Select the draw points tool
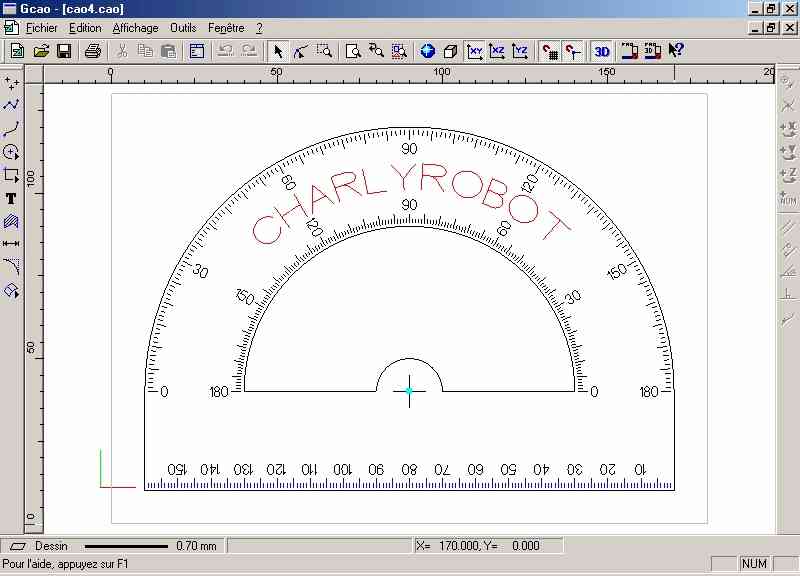Viewport: 800px width, 576px height. pos(11,82)
